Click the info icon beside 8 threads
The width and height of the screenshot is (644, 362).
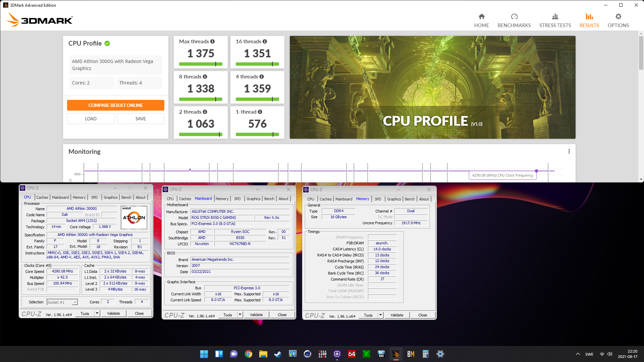[x=205, y=76]
